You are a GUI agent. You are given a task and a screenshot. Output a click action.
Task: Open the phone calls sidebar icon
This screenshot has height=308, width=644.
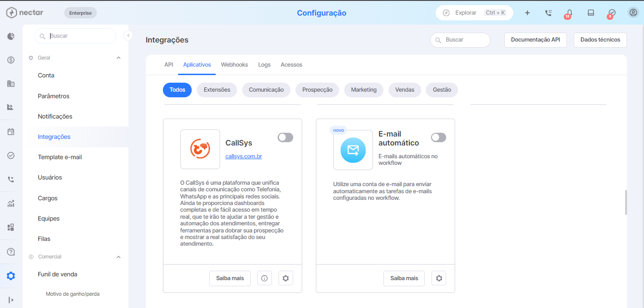[11, 180]
